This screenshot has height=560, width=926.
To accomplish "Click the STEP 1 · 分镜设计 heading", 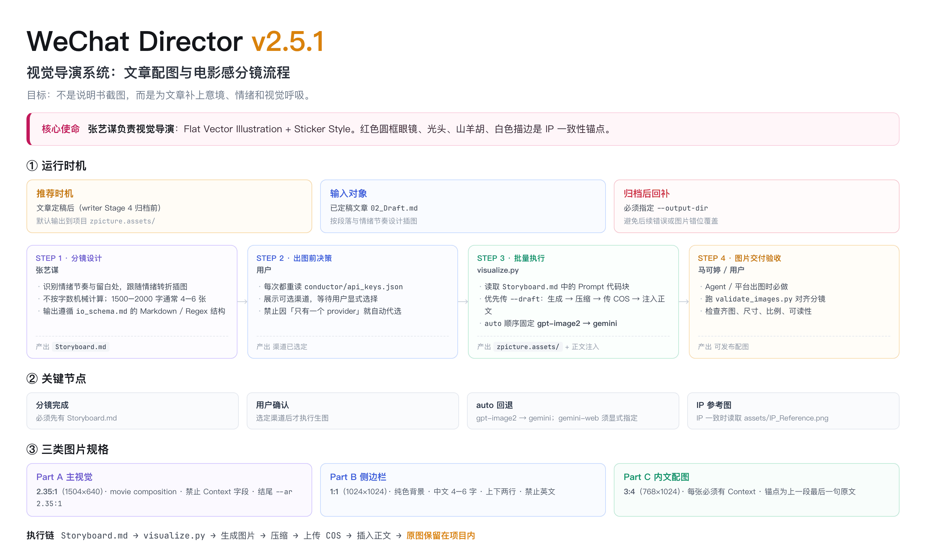I will pyautogui.click(x=69, y=258).
